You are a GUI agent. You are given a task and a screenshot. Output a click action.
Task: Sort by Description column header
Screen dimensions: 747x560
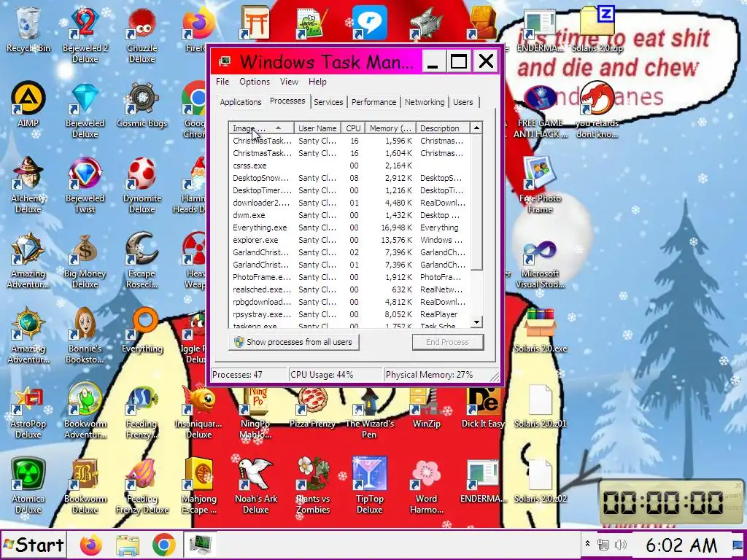pyautogui.click(x=442, y=128)
